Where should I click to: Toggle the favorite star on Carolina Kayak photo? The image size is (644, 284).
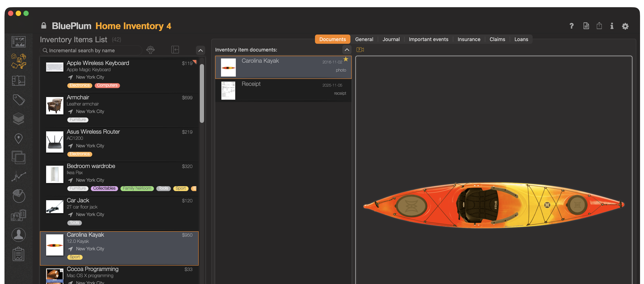point(346,59)
